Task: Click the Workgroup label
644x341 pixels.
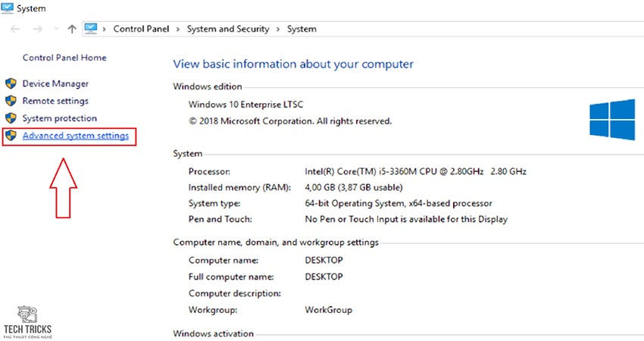Action: pyautogui.click(x=213, y=310)
